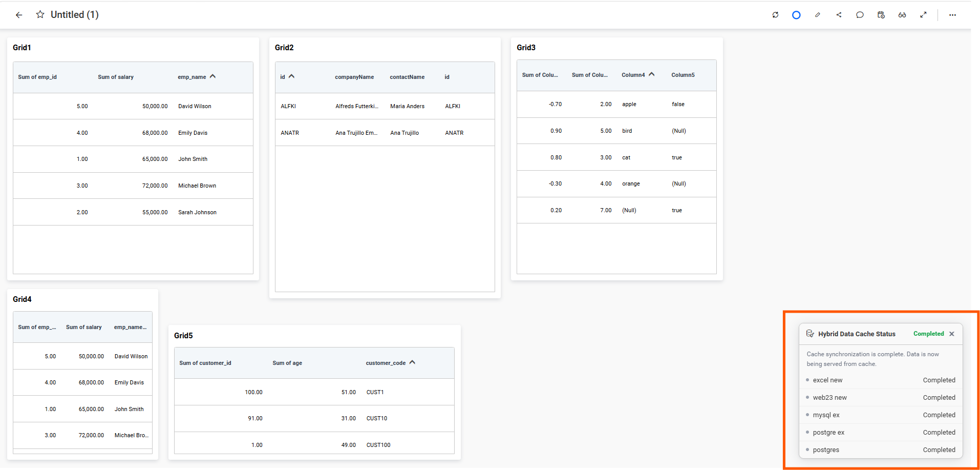Select the 'excel new' cache source row
This screenshot has height=470, width=980.
point(881,380)
